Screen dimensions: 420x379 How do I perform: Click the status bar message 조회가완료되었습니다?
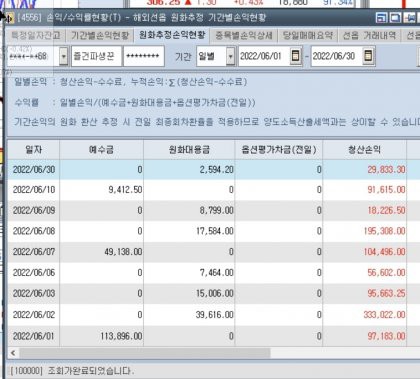click(91, 371)
